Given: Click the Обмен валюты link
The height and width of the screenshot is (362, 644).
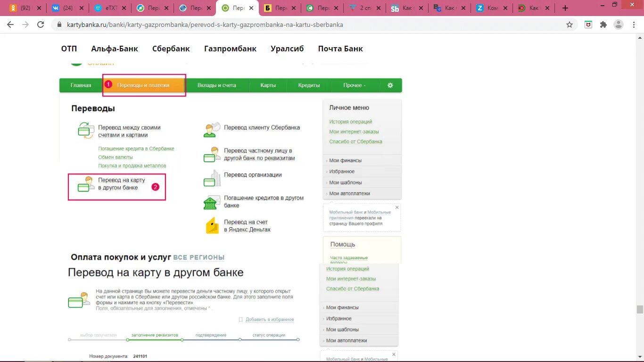Looking at the screenshot, I should pyautogui.click(x=116, y=157).
